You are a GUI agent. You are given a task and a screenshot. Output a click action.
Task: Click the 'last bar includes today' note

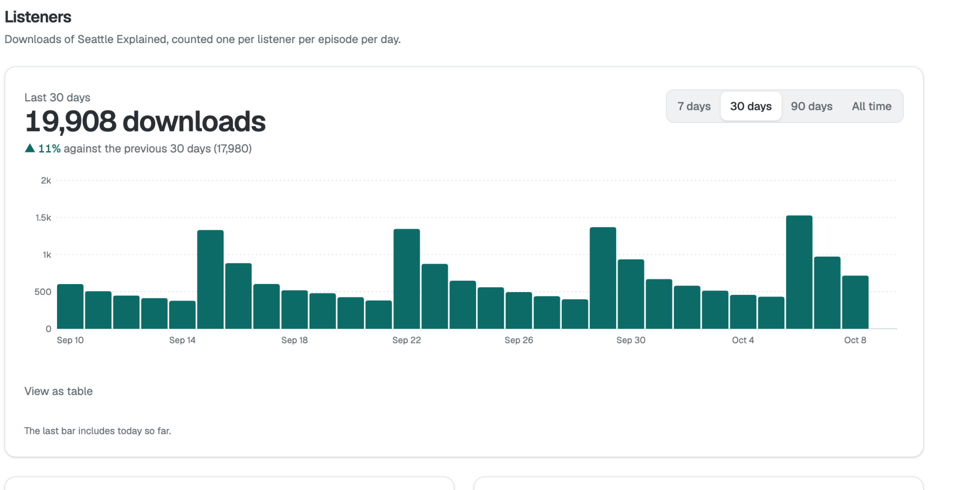click(x=97, y=431)
